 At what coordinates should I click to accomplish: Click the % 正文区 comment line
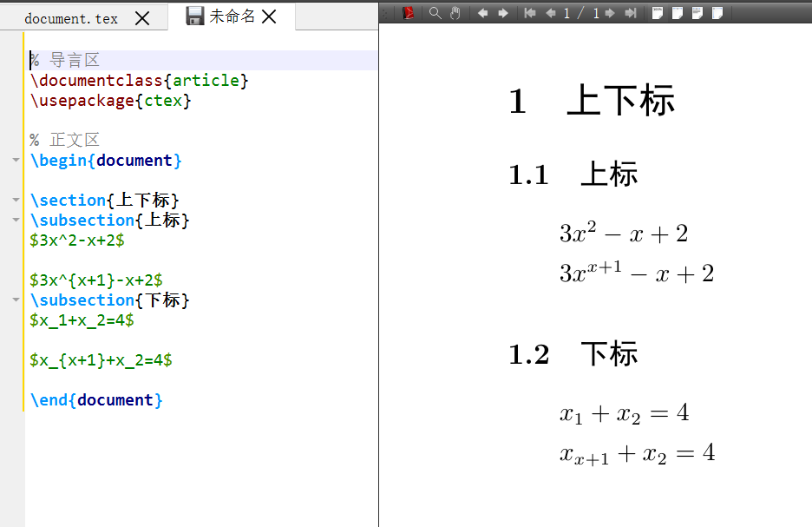pos(64,140)
